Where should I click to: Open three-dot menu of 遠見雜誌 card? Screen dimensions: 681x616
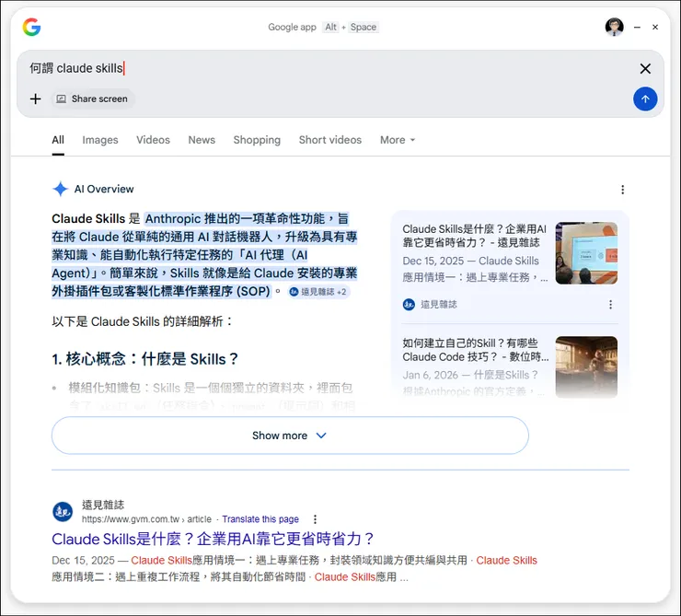(610, 305)
